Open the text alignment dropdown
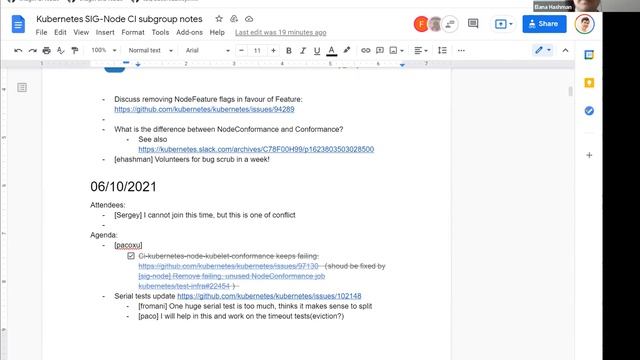 [421, 51]
